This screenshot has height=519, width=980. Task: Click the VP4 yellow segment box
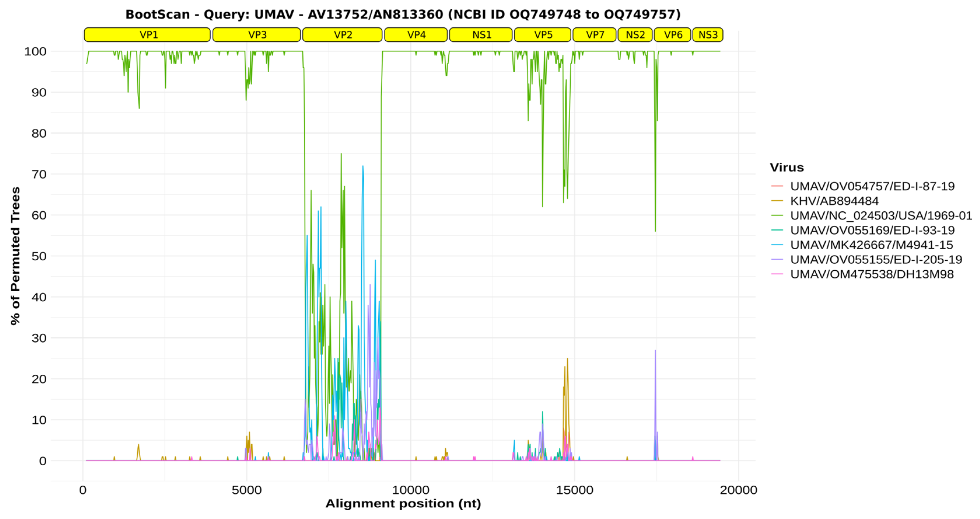click(x=416, y=35)
